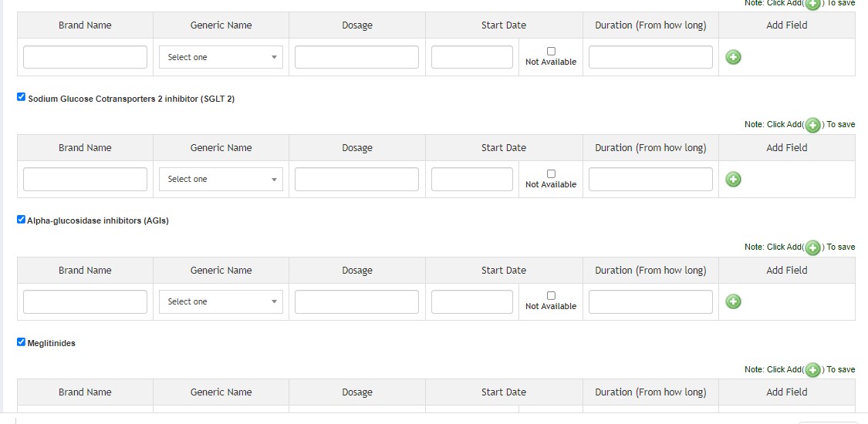
Task: Tick Not Available in the SGLT 2 table
Action: point(551,174)
